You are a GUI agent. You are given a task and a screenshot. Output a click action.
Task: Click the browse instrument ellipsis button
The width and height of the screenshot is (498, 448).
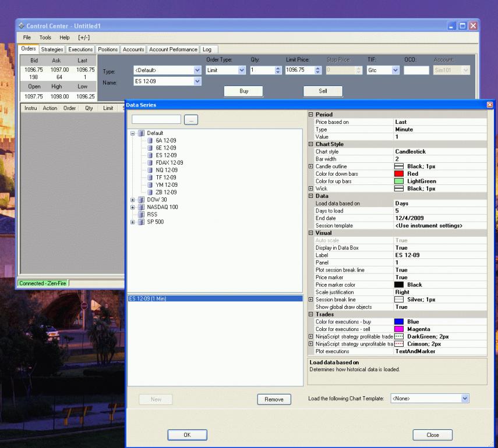tap(191, 119)
